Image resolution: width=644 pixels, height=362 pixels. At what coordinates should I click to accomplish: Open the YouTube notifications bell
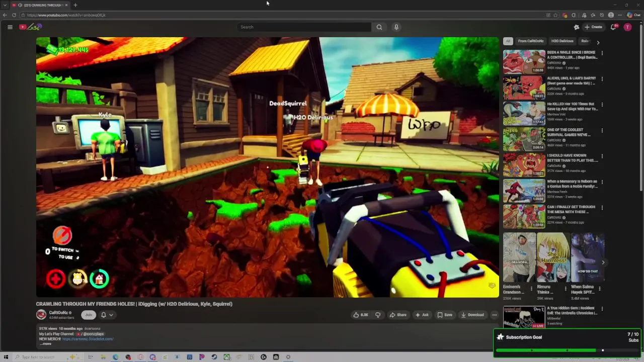(x=613, y=27)
